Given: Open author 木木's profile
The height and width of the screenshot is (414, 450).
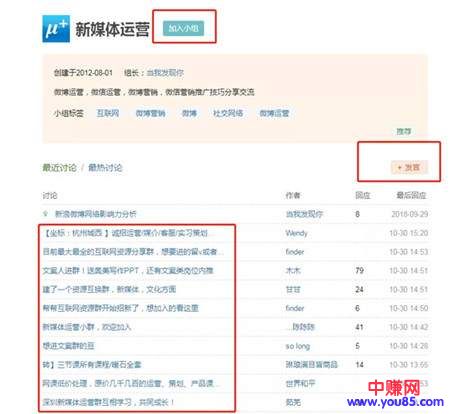Looking at the screenshot, I should (x=293, y=270).
